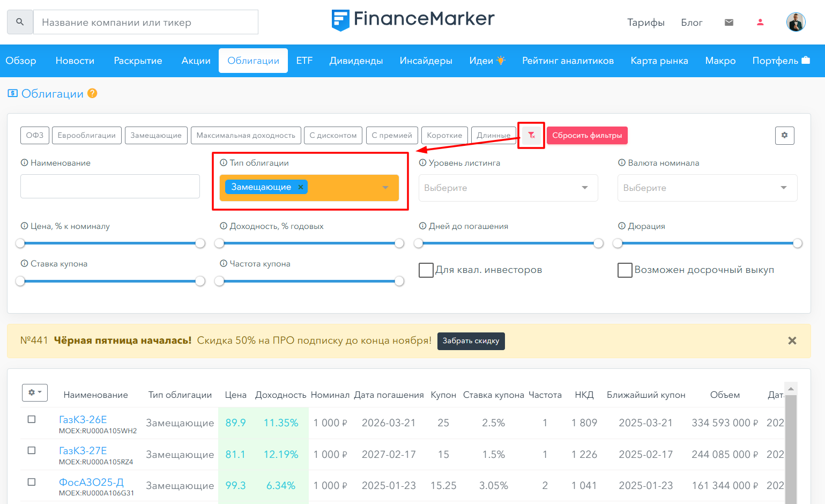Open the profile avatar photo

click(796, 22)
